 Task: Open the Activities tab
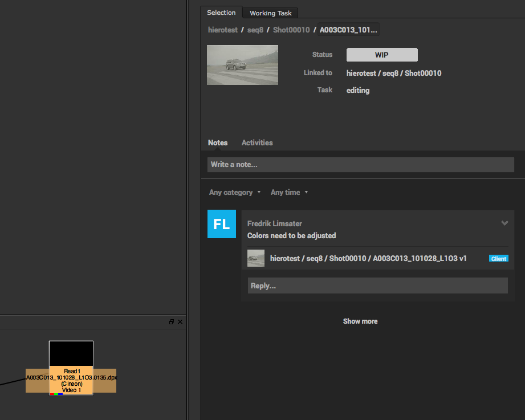click(x=257, y=142)
